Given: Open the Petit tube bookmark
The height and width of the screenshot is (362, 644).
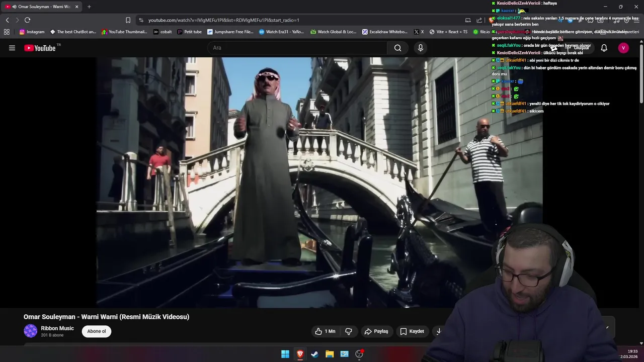Looking at the screenshot, I should click(190, 32).
